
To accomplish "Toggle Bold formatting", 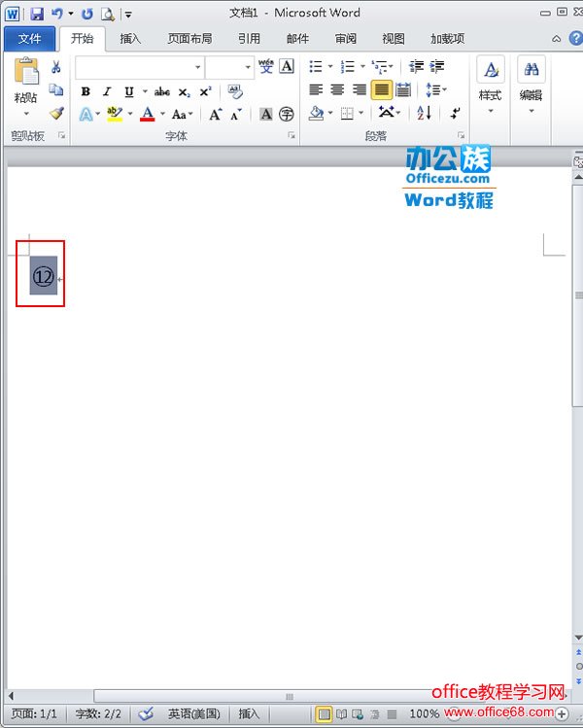I will point(86,91).
